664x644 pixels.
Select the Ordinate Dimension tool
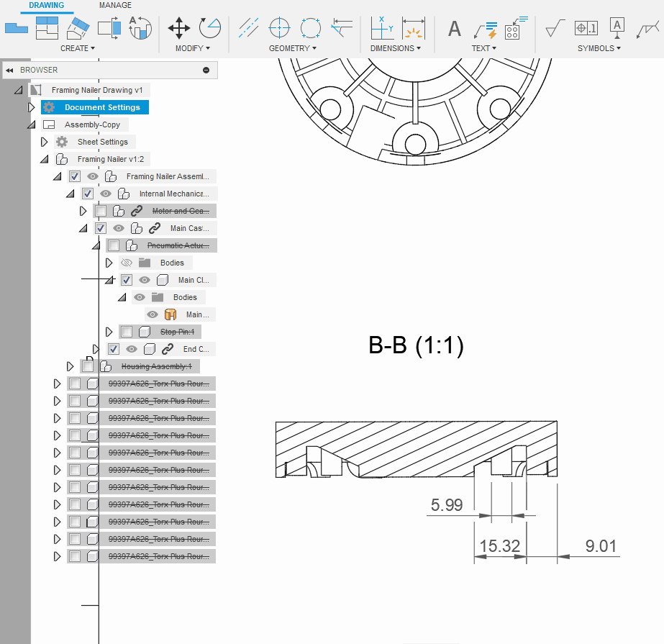382,28
